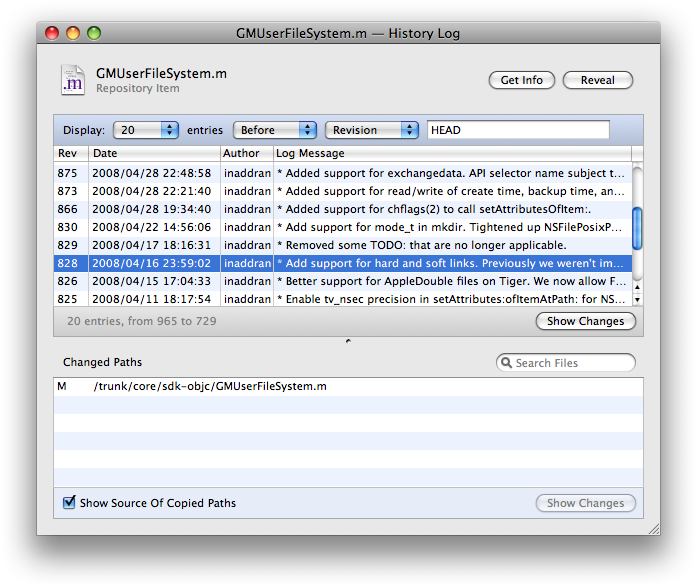
Task: Select revision 826 row
Action: 343,281
